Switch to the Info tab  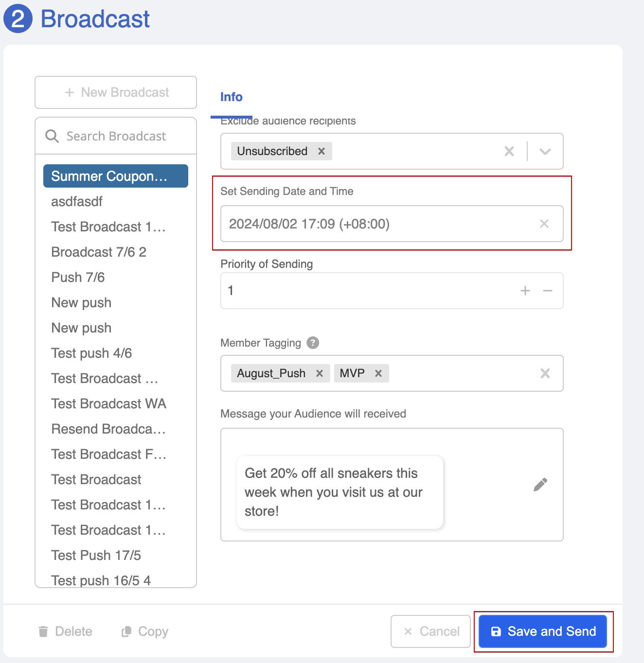[x=231, y=97]
